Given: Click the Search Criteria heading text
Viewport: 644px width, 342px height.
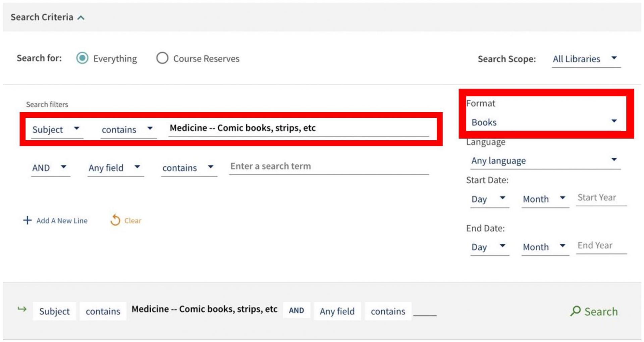Looking at the screenshot, I should pos(42,17).
